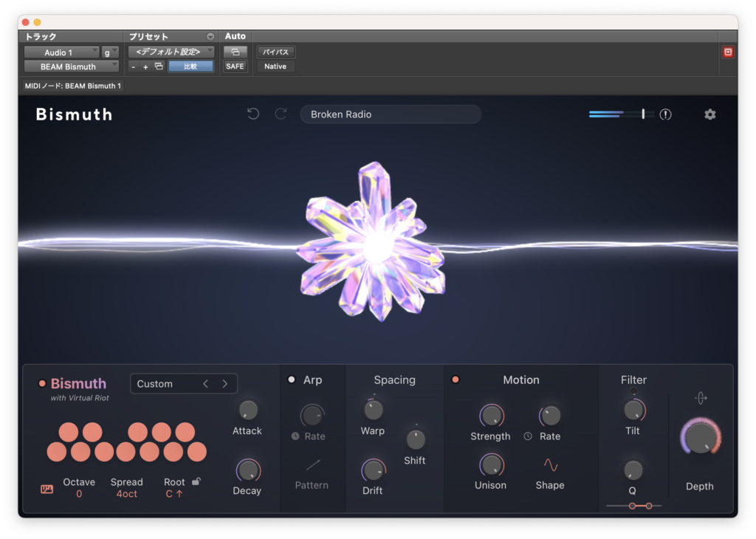Click the Motion Strength knob

491,415
